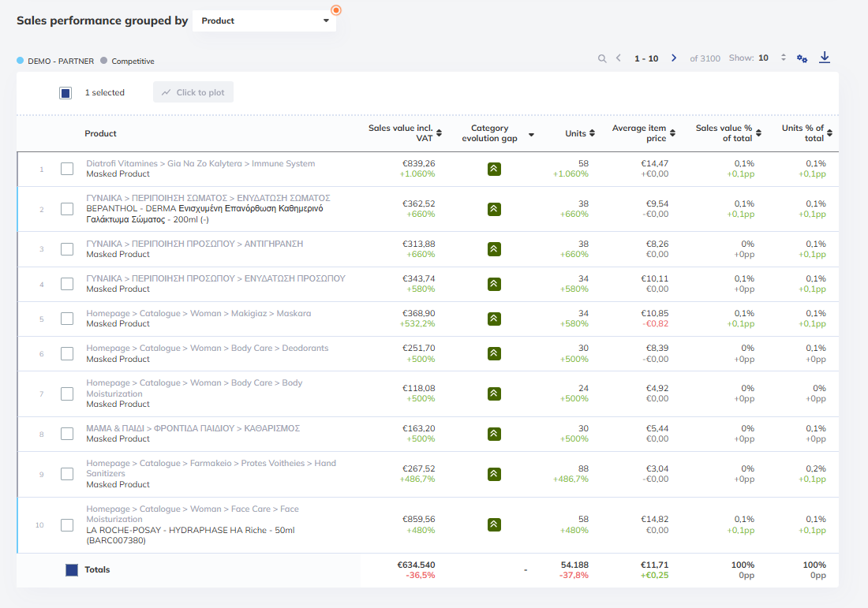Open table settings gears icon
The image size is (868, 608).
pos(802,58)
